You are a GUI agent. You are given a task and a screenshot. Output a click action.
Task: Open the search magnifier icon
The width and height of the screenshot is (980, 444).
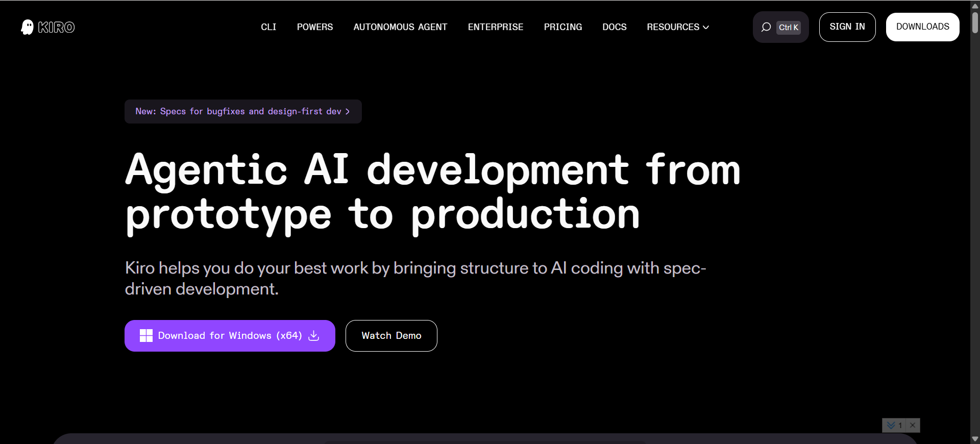766,27
